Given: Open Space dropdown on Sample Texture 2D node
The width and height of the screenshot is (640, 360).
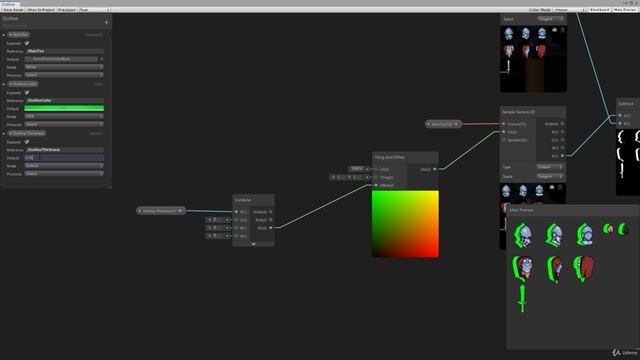Looking at the screenshot, I should click(x=550, y=176).
